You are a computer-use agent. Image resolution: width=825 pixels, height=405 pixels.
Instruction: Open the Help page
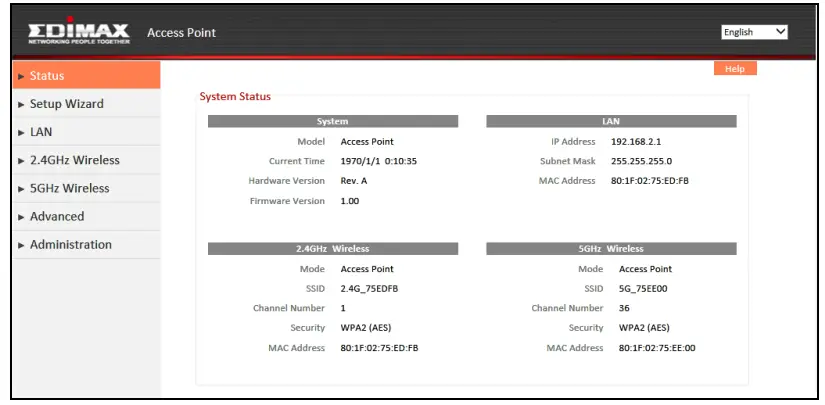pyautogui.click(x=735, y=68)
